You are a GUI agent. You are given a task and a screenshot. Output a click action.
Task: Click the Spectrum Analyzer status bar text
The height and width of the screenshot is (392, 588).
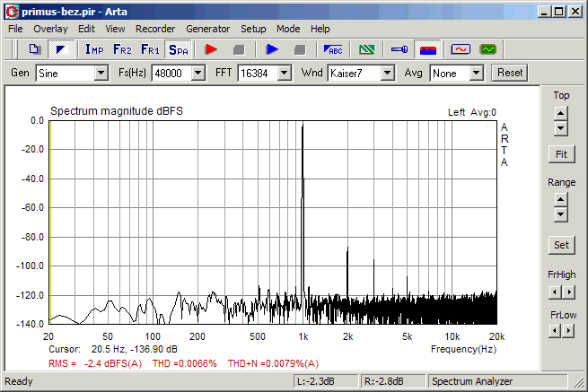coord(472,381)
